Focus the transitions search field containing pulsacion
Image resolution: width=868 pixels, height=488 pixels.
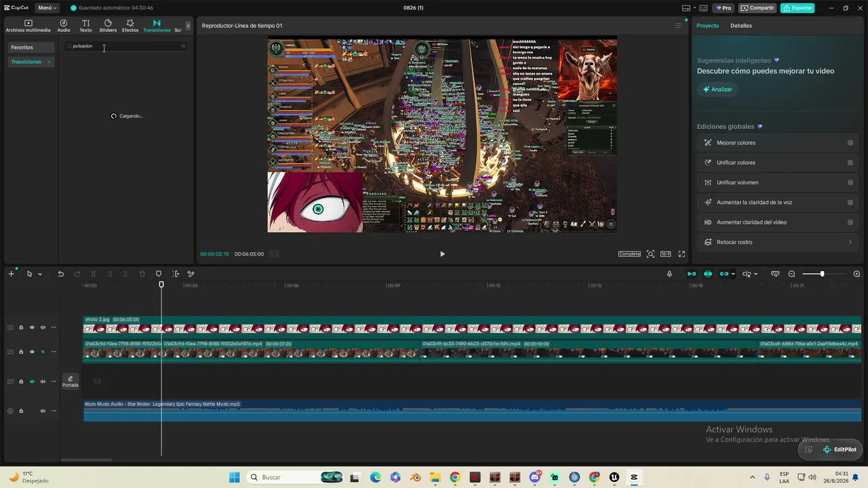point(125,46)
